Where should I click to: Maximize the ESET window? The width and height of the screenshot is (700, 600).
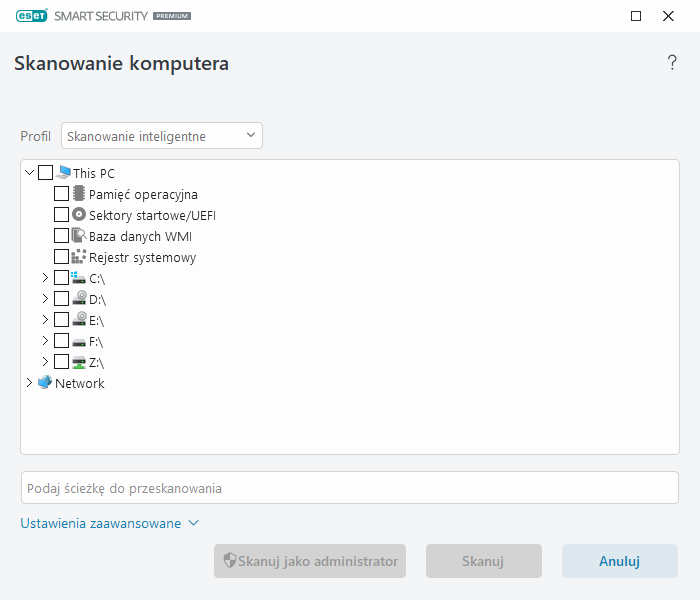[x=636, y=16]
